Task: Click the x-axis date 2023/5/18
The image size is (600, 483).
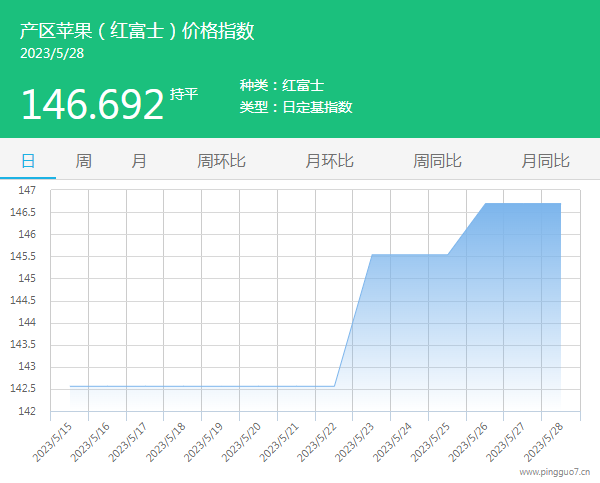Action: point(166,442)
